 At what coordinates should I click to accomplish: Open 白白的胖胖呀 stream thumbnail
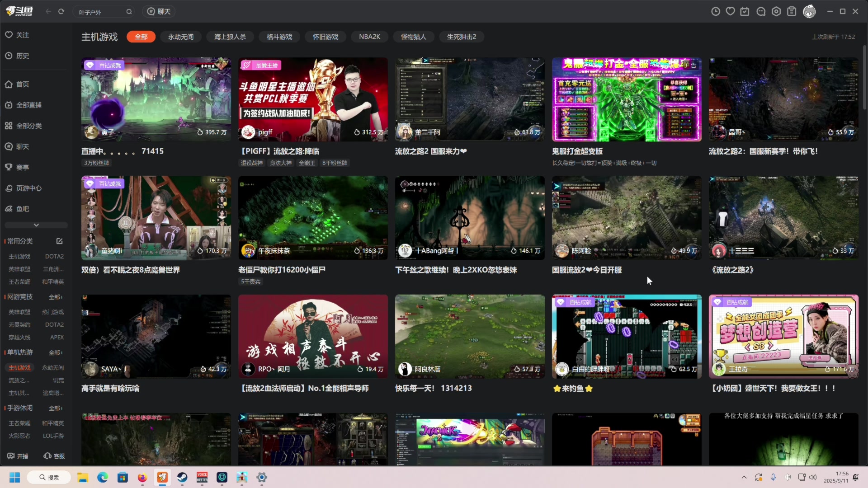(627, 336)
